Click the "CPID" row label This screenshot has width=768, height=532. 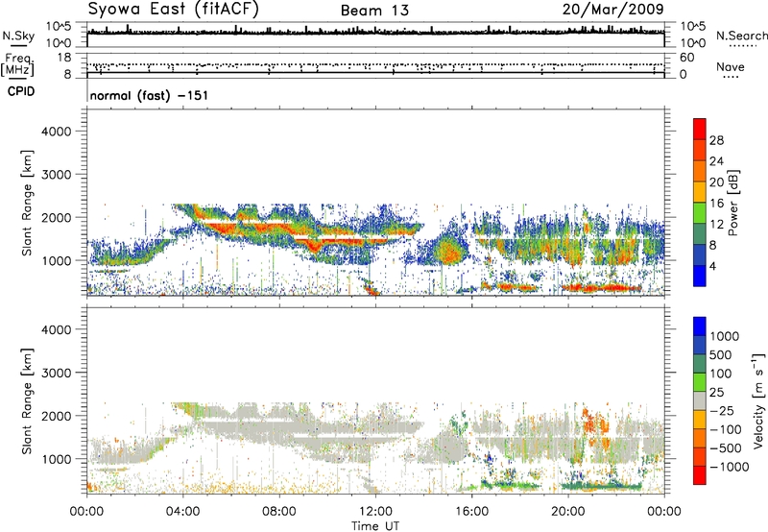coord(21,91)
